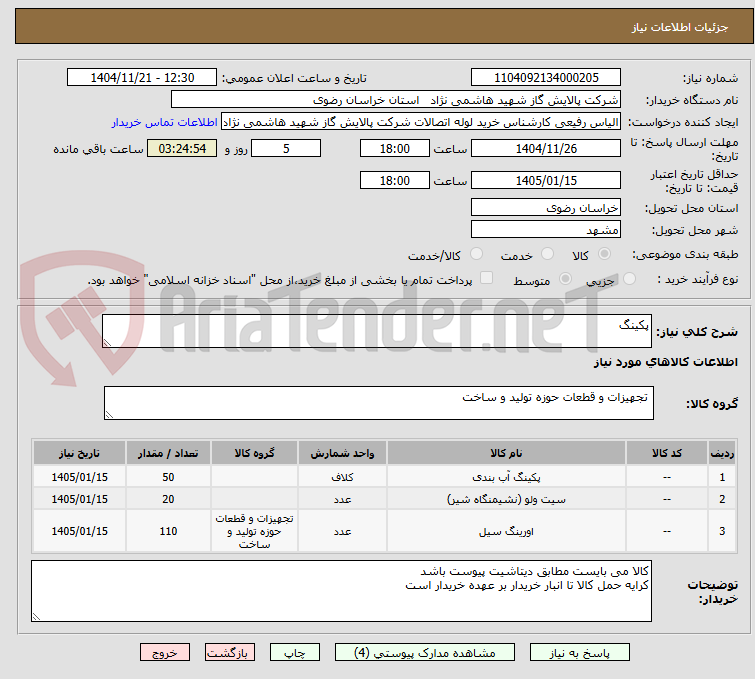Click نام کالا column header

coord(507,453)
